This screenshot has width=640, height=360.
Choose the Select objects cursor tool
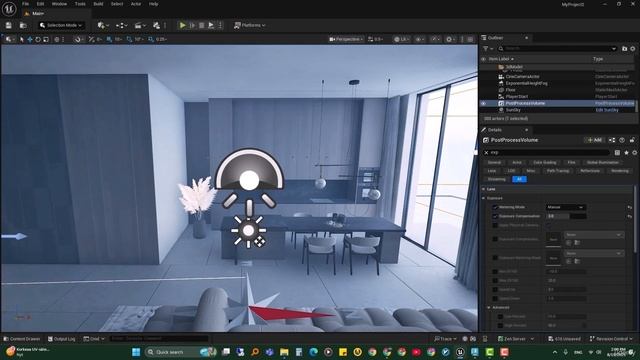click(x=22, y=39)
